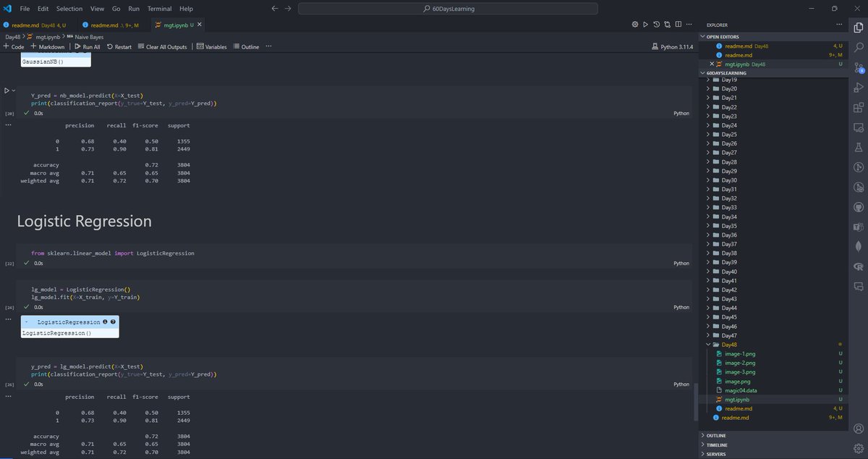The width and height of the screenshot is (868, 459).
Task: Close the mgt.ipynb editor tab
Action: [200, 25]
